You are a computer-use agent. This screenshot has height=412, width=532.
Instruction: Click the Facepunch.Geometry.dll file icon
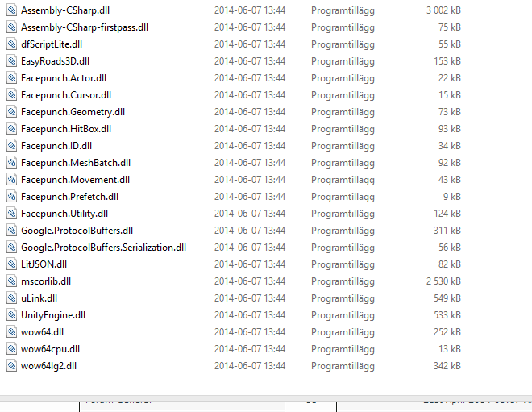[x=11, y=112]
